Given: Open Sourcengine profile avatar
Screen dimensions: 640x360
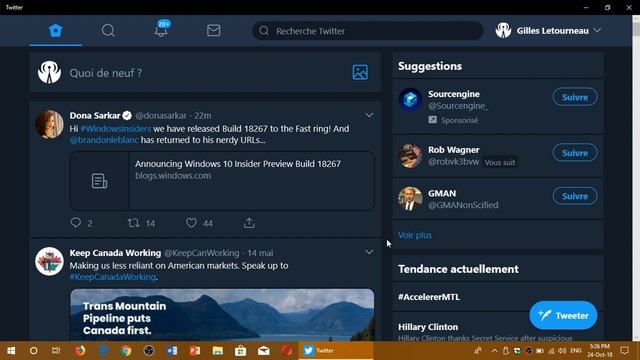Looking at the screenshot, I should click(410, 100).
